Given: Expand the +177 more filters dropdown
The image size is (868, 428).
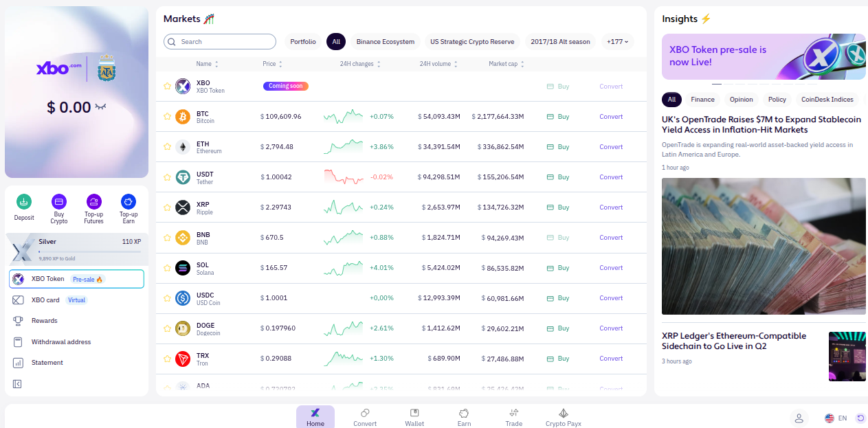Looking at the screenshot, I should click(x=618, y=42).
